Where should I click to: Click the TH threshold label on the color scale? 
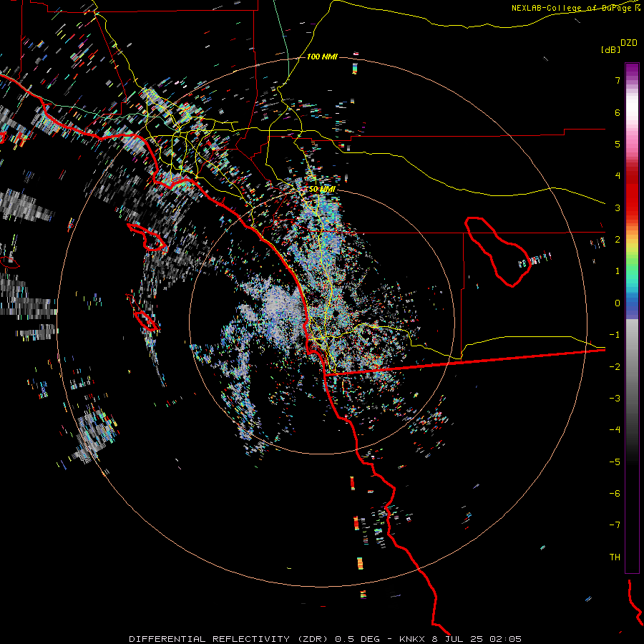coord(615,557)
